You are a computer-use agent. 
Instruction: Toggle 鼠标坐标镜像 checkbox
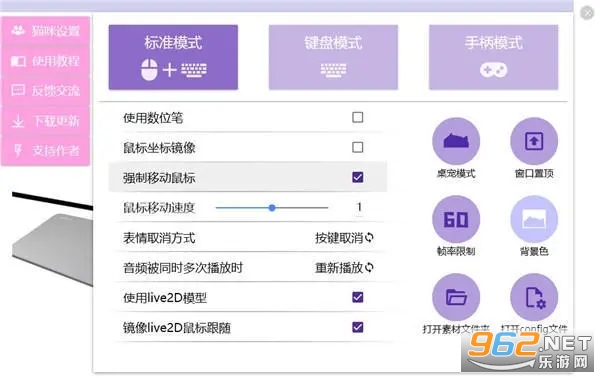click(x=357, y=147)
